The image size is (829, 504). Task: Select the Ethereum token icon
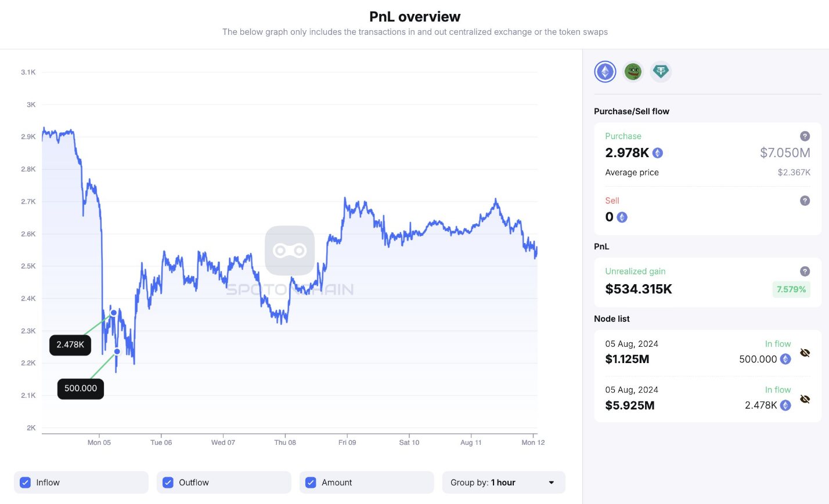click(x=605, y=72)
